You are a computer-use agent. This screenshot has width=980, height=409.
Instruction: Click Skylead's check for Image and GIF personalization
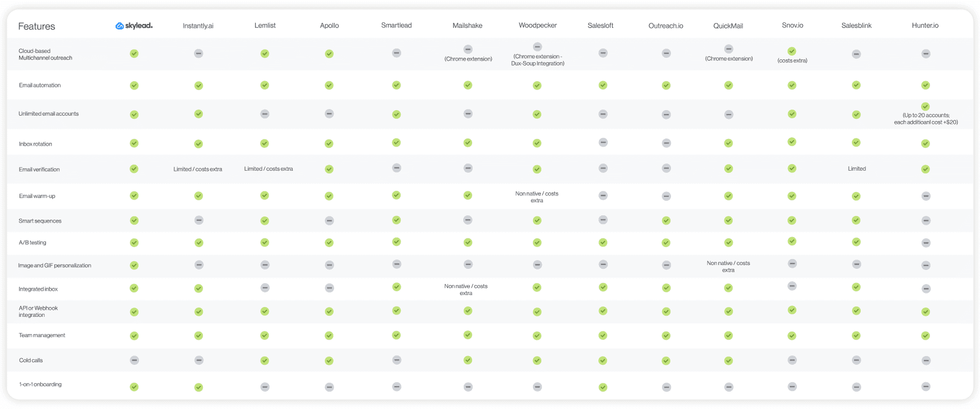134,266
